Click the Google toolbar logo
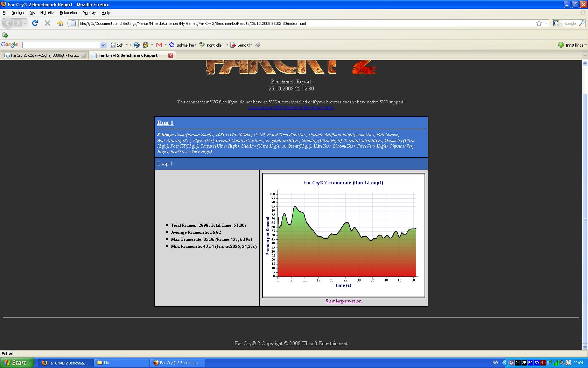The width and height of the screenshot is (588, 368). (x=9, y=45)
